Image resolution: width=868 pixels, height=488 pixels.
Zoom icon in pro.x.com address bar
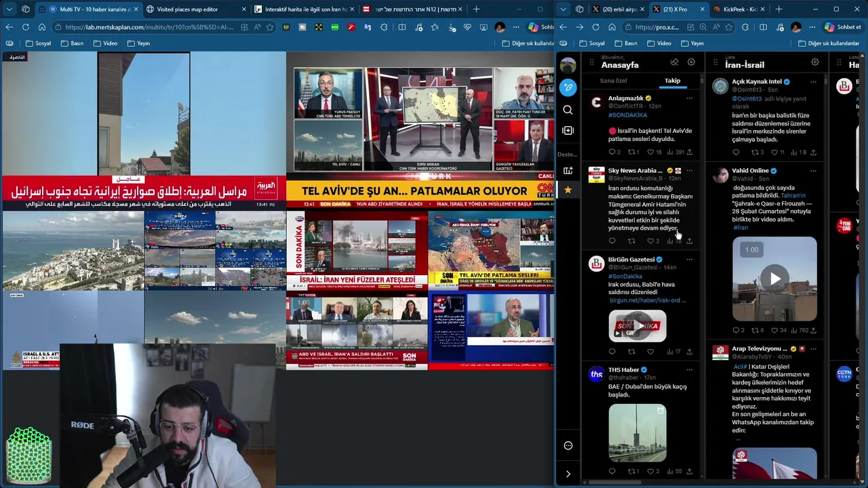click(x=703, y=27)
